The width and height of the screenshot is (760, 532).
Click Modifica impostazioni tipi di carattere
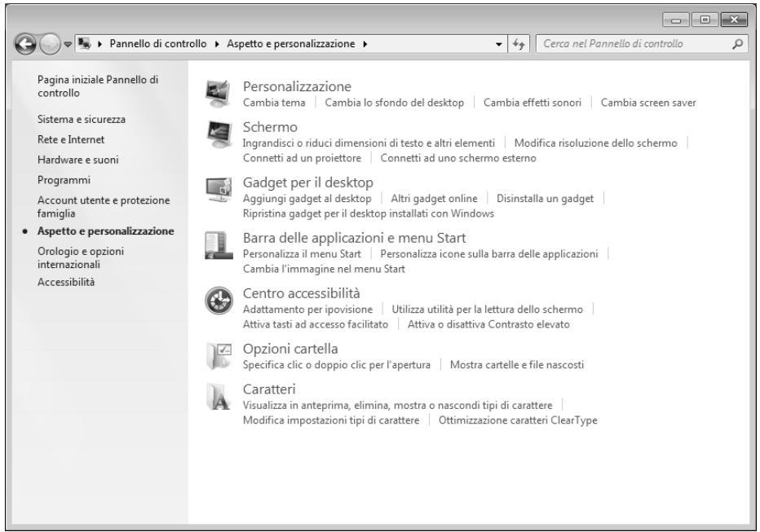pyautogui.click(x=331, y=420)
